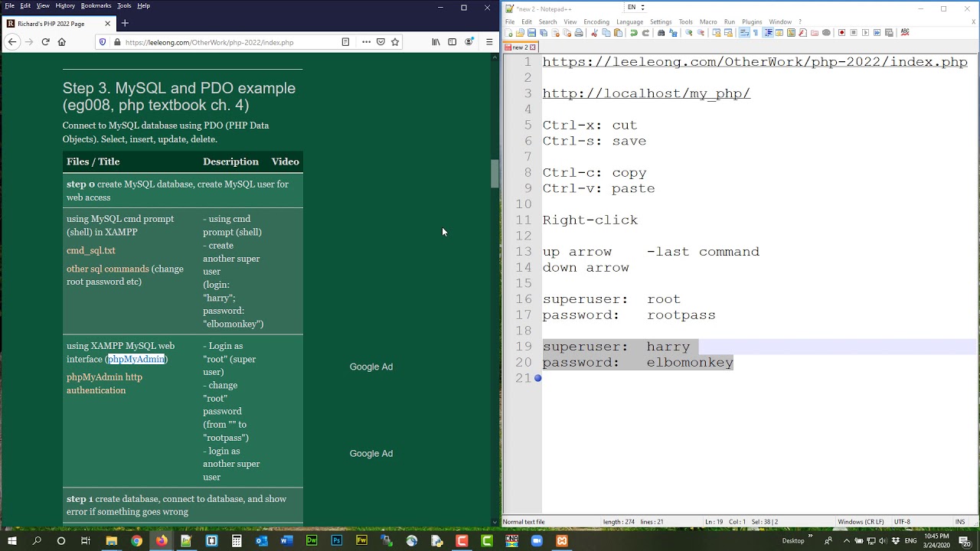Click the Print icon in Notepad++ toolbar

(579, 33)
